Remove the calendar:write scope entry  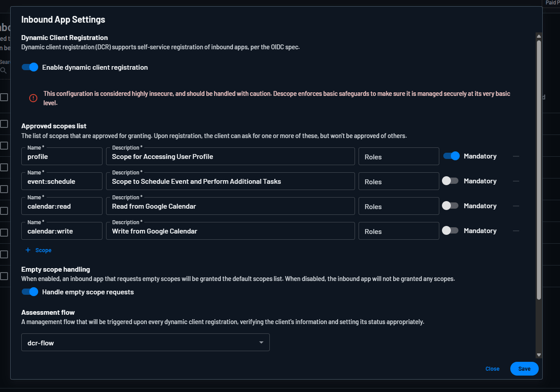click(x=516, y=230)
